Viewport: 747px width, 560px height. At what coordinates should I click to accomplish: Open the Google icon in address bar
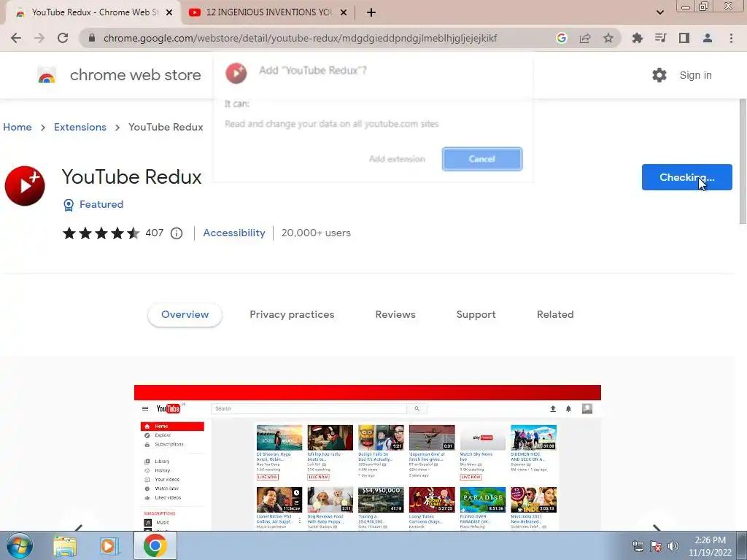tap(561, 38)
